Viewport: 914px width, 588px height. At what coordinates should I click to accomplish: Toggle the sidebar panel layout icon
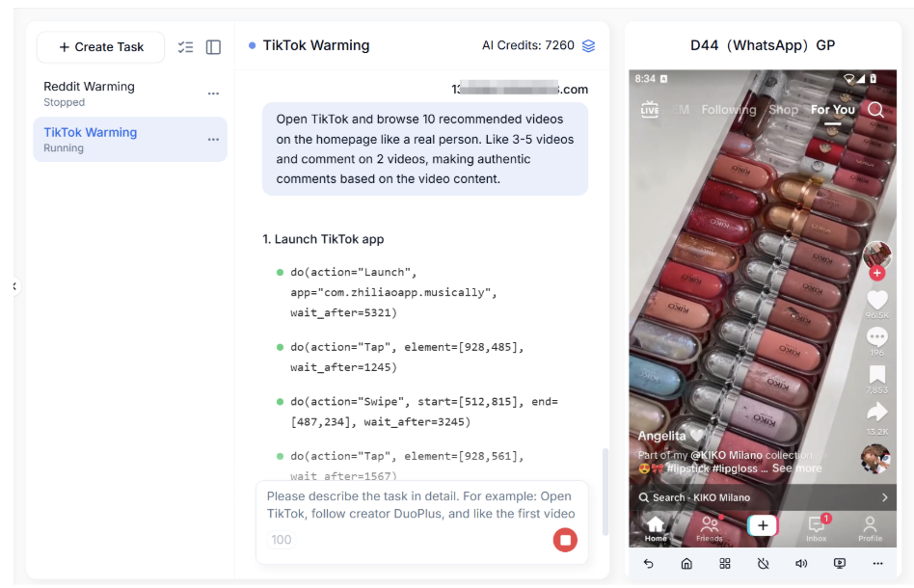213,47
